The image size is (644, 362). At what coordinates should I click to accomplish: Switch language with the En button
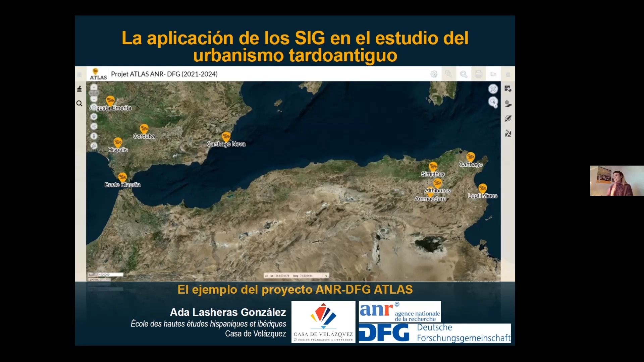[493, 74]
